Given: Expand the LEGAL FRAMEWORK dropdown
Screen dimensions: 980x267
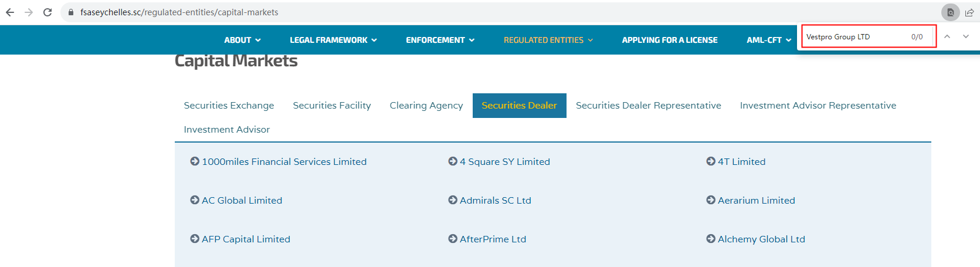Looking at the screenshot, I should tap(333, 40).
